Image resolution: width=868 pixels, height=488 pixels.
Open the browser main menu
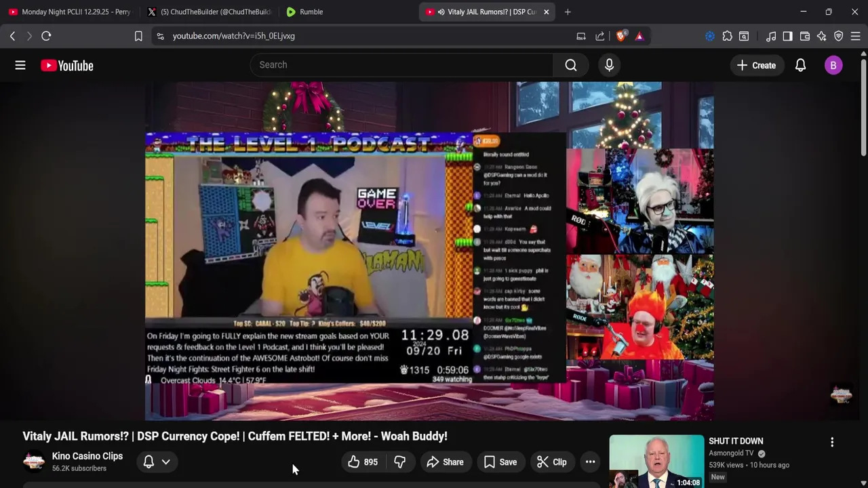[x=856, y=36]
